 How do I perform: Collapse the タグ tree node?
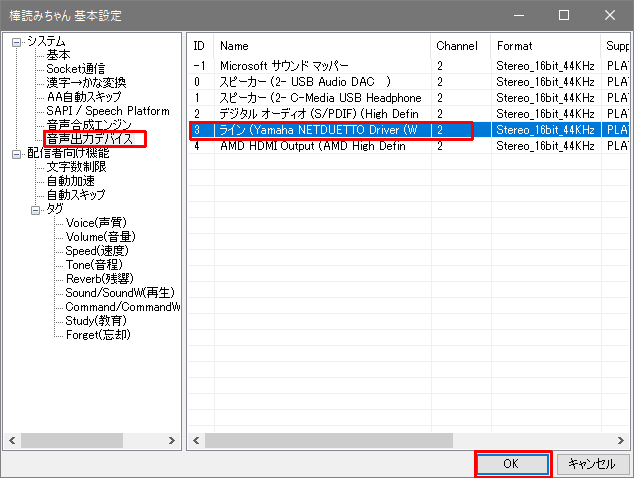coord(36,210)
